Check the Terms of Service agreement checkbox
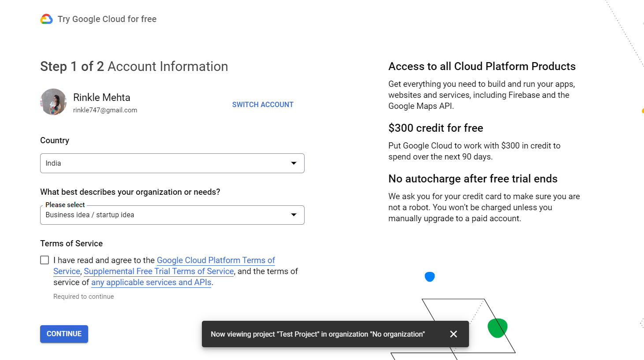Screen dimensions: 644x360 [x=45, y=260]
